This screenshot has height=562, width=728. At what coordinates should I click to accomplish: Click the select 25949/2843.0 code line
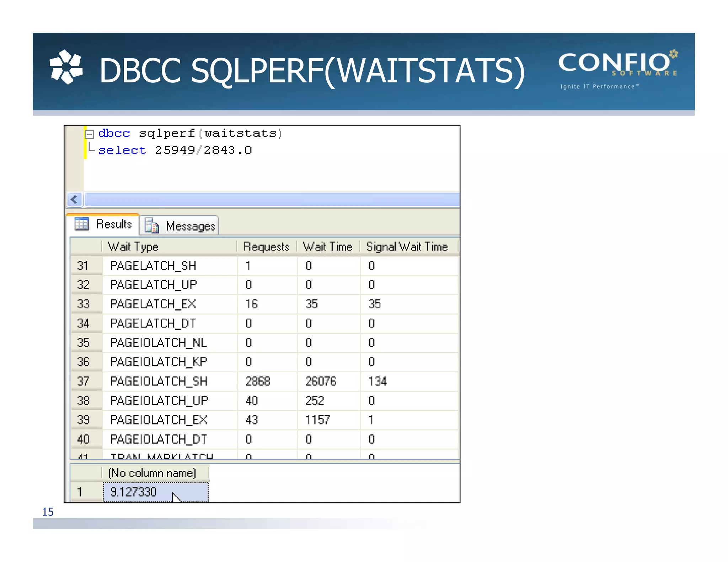click(x=175, y=150)
